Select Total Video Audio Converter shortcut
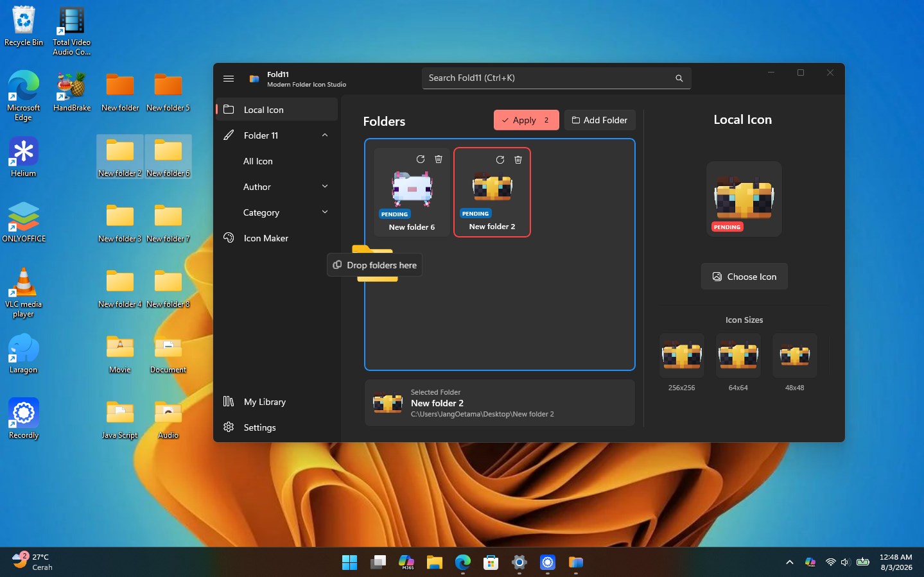 coord(72,31)
